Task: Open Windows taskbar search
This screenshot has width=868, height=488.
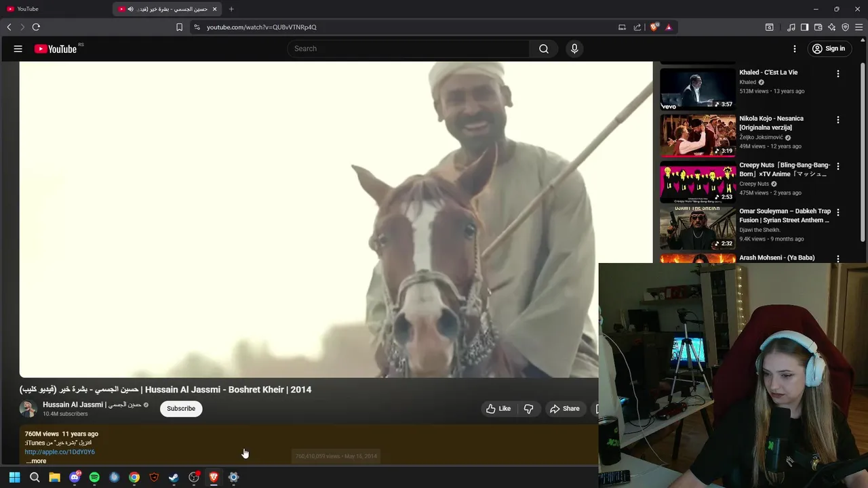Action: [x=35, y=477]
